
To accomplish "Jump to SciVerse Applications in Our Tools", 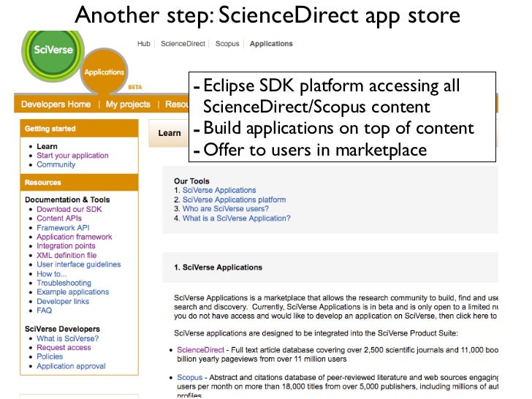I will [219, 190].
